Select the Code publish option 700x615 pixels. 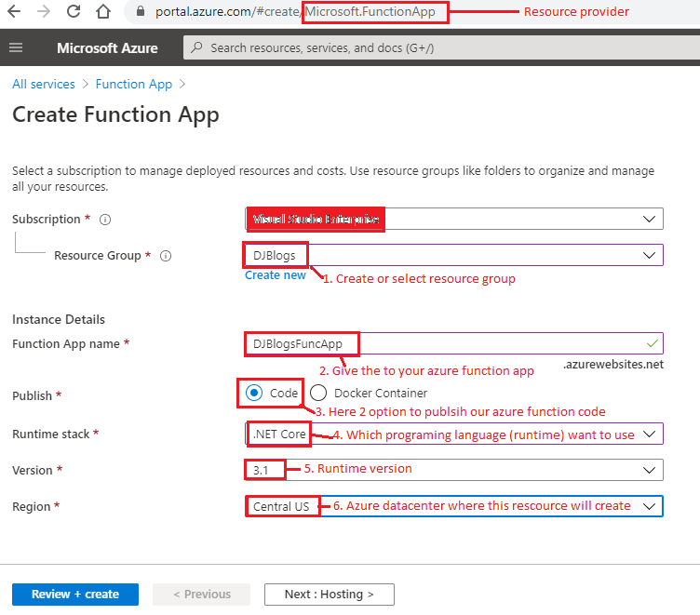click(254, 393)
